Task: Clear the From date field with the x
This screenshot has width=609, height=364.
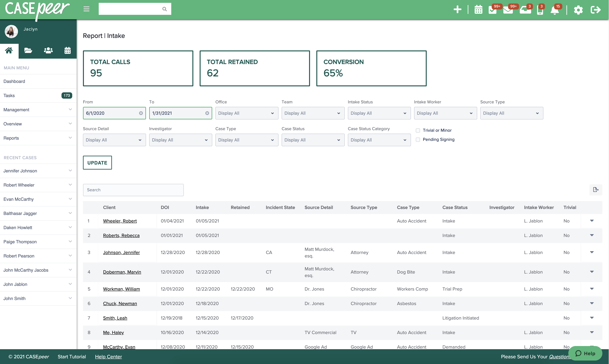Action: tap(141, 113)
